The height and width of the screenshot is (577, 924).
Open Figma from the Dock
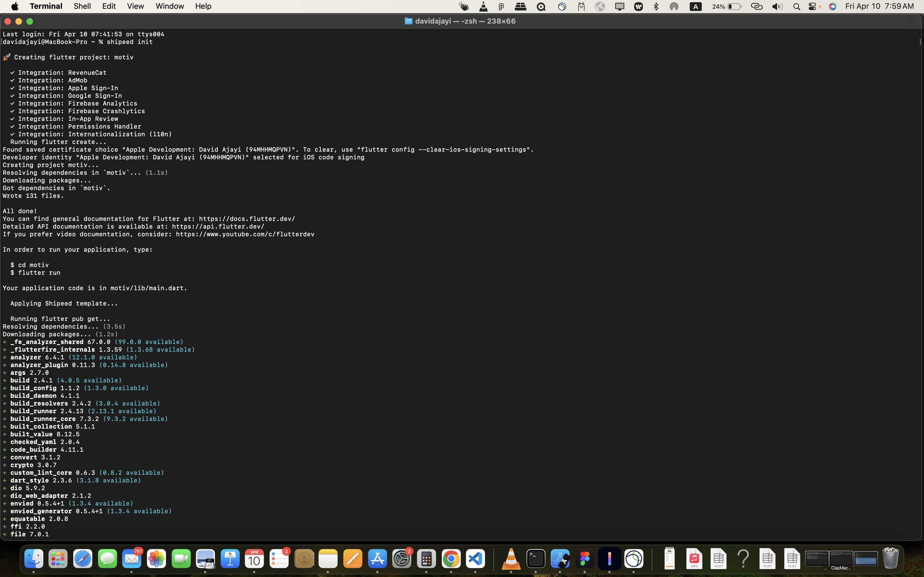(585, 559)
